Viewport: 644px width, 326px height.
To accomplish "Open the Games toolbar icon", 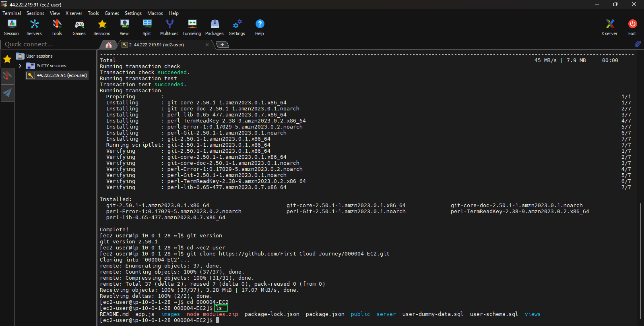I will (79, 27).
